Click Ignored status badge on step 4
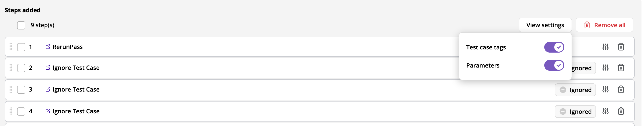The image size is (644, 126). point(575,111)
